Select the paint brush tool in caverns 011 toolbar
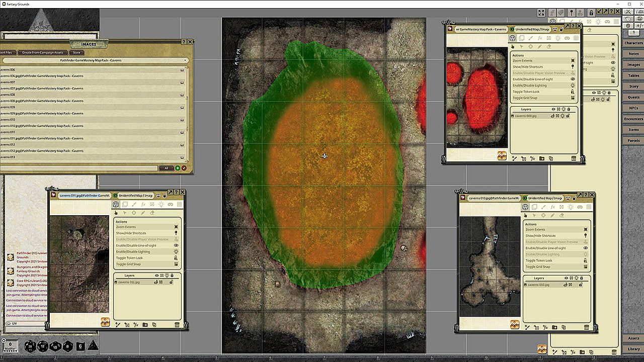 134,205
